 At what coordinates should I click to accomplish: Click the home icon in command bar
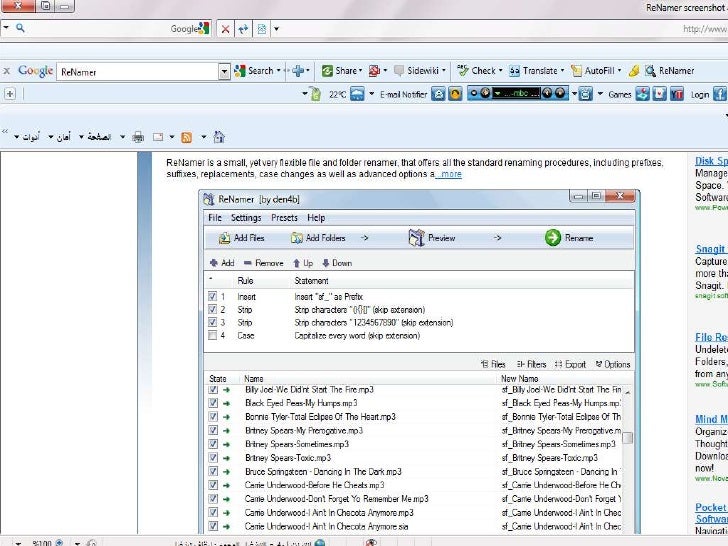(x=219, y=136)
